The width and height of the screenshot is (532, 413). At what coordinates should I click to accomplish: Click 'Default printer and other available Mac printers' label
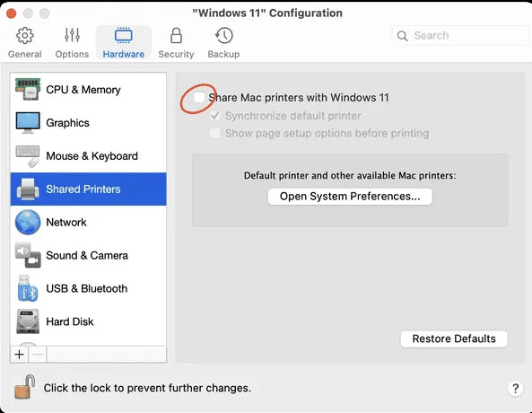350,176
